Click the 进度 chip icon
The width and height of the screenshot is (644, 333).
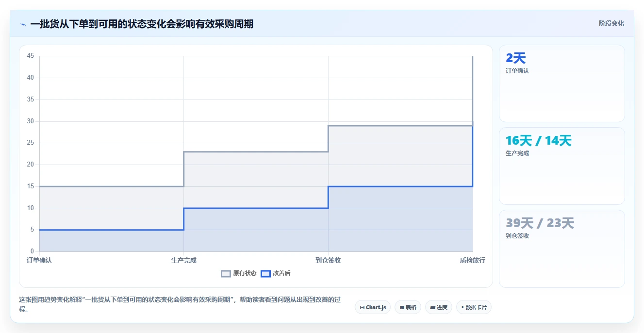pyautogui.click(x=432, y=307)
